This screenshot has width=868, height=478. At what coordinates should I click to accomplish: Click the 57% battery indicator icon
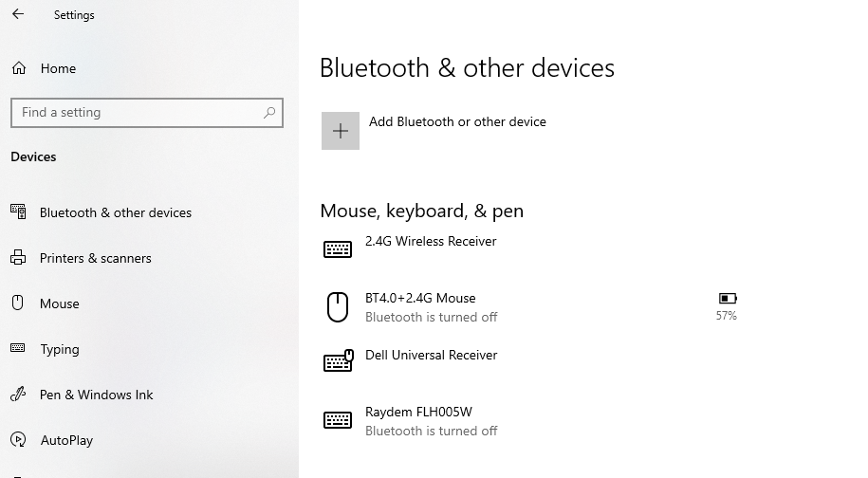728,298
